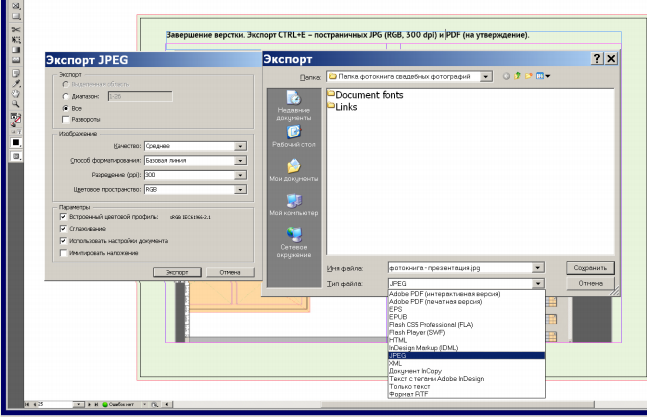
Task: Open the preflight options dropdown arrow
Action: 144,405
